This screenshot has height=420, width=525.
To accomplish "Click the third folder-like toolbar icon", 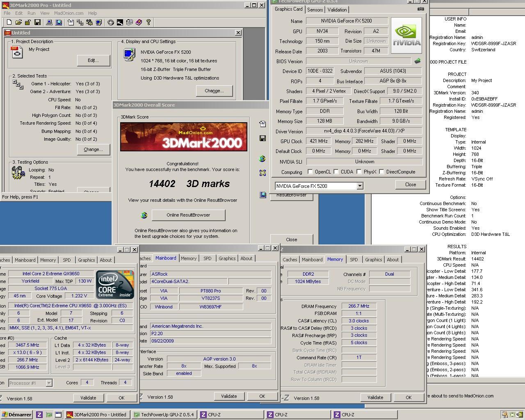I will click(28, 22).
